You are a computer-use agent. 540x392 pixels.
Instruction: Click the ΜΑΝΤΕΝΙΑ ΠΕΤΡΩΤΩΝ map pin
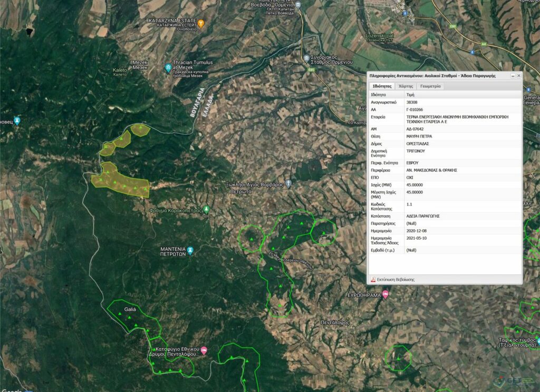190,250
